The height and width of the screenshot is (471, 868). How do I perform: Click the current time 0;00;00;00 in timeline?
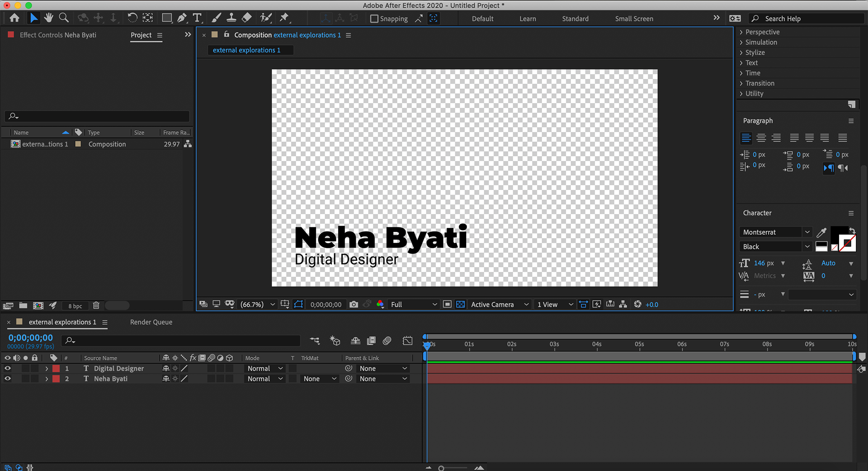[30, 338]
